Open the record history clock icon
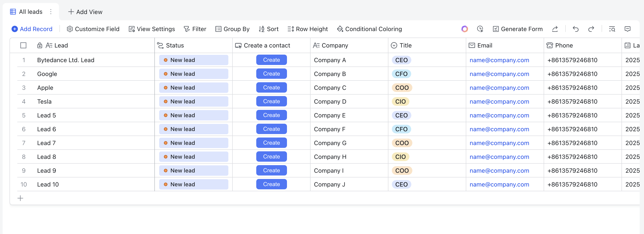 (480, 29)
